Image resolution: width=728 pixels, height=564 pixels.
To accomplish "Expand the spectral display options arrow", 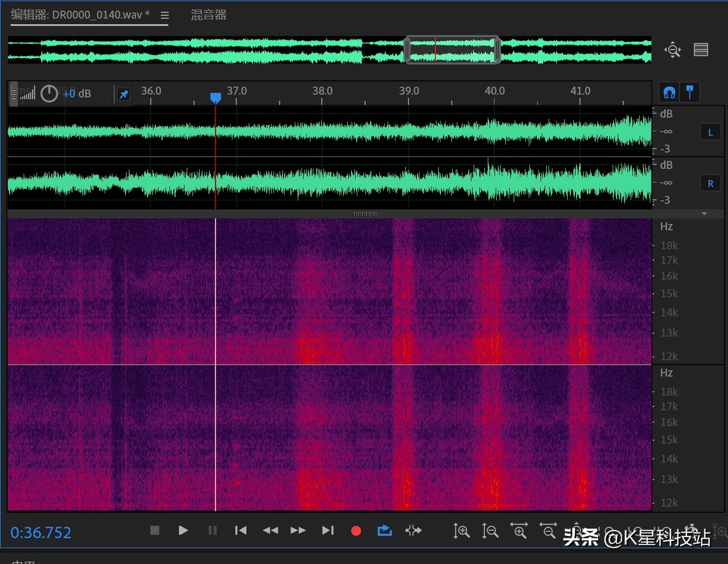I will (704, 214).
